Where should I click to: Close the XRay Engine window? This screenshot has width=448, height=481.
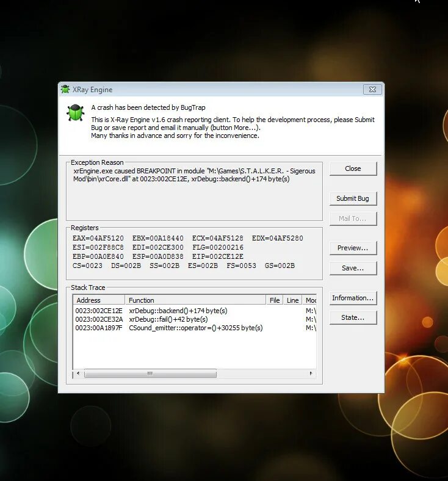pos(372,89)
